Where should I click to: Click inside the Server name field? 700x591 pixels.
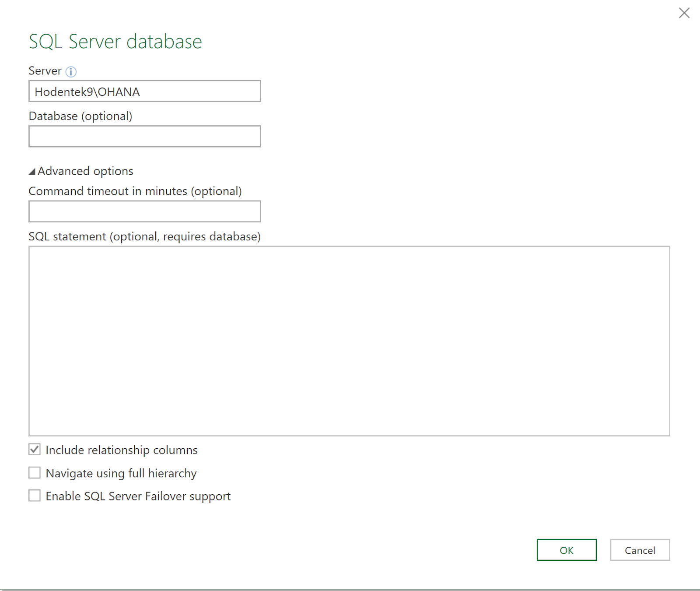[144, 91]
